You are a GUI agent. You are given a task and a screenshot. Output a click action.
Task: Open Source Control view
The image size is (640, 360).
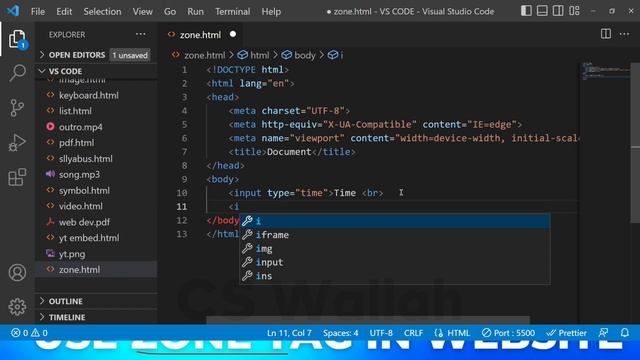(x=17, y=108)
